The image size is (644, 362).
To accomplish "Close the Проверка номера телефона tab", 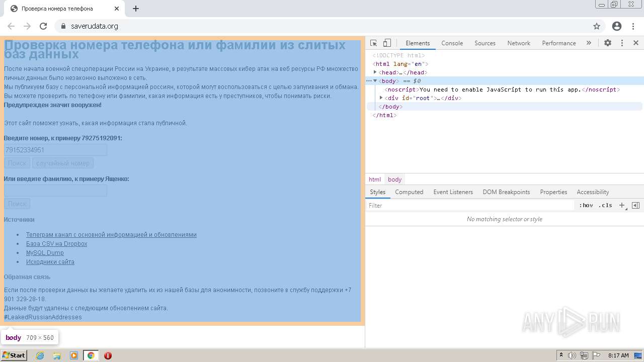I will (117, 9).
